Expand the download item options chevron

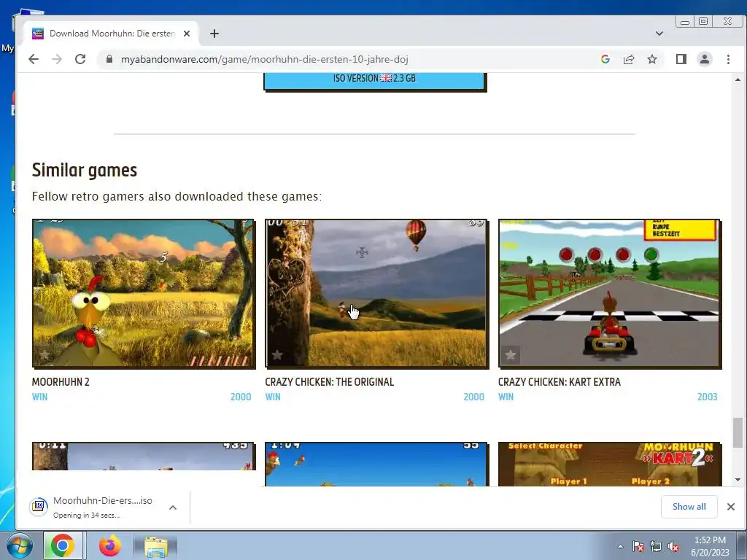[x=173, y=507]
